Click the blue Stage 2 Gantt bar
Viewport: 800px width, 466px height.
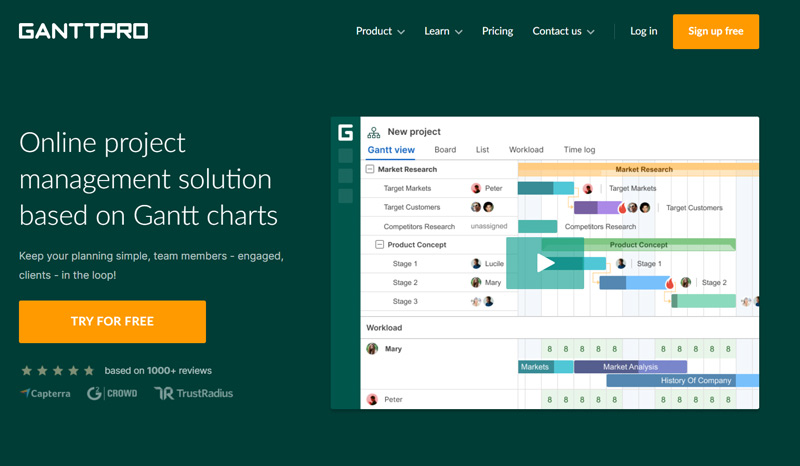pyautogui.click(x=633, y=282)
